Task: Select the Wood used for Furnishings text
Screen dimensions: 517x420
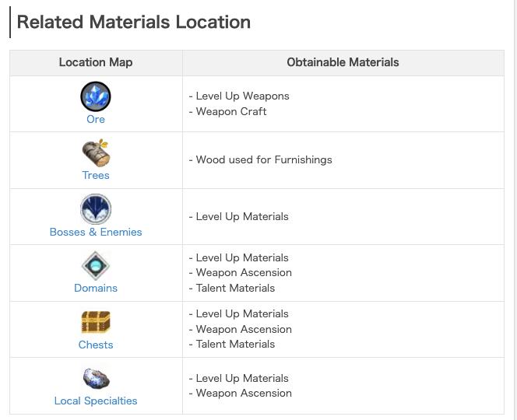Action: (264, 159)
